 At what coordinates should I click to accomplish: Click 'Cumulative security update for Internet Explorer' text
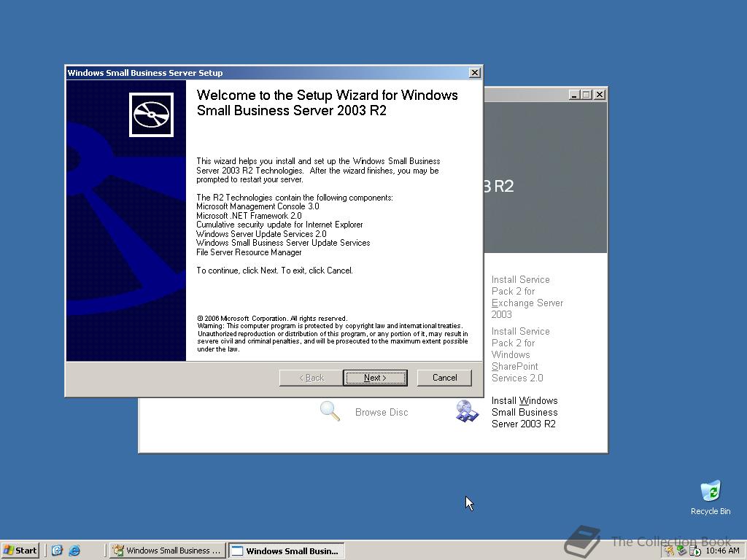279,225
